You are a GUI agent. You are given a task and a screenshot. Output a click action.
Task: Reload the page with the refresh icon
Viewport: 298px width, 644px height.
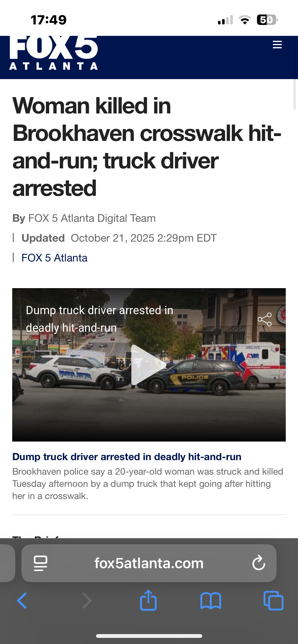[x=259, y=563]
